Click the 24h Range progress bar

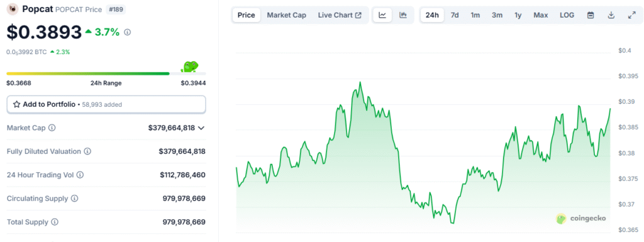pyautogui.click(x=106, y=74)
